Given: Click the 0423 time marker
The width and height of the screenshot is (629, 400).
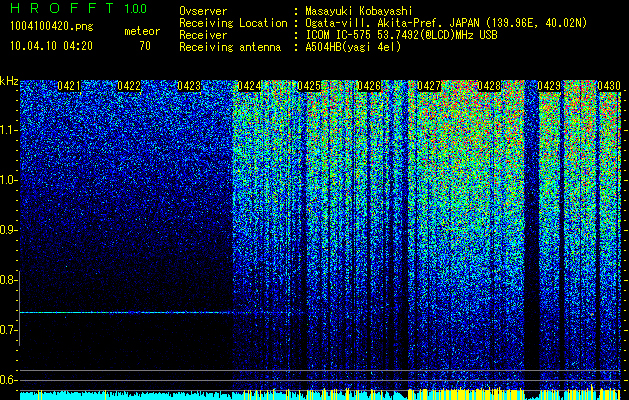Looking at the screenshot, I should tap(189, 86).
